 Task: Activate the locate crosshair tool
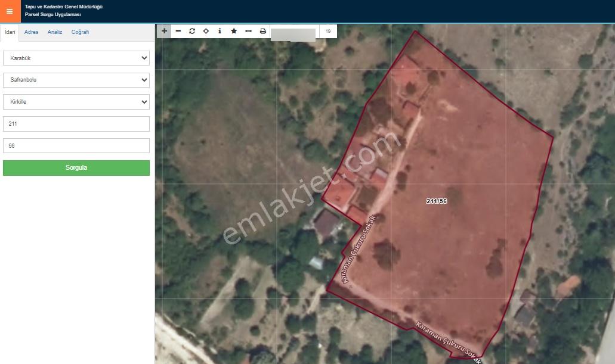pos(206,31)
